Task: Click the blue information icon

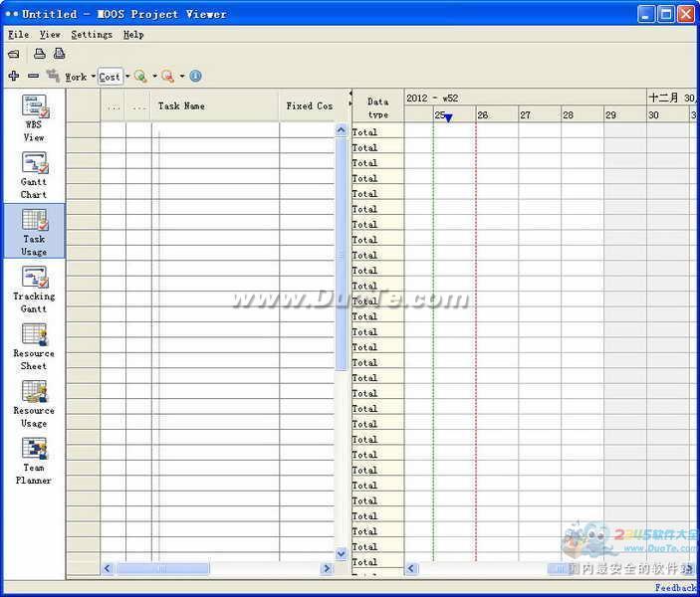Action: (x=195, y=76)
